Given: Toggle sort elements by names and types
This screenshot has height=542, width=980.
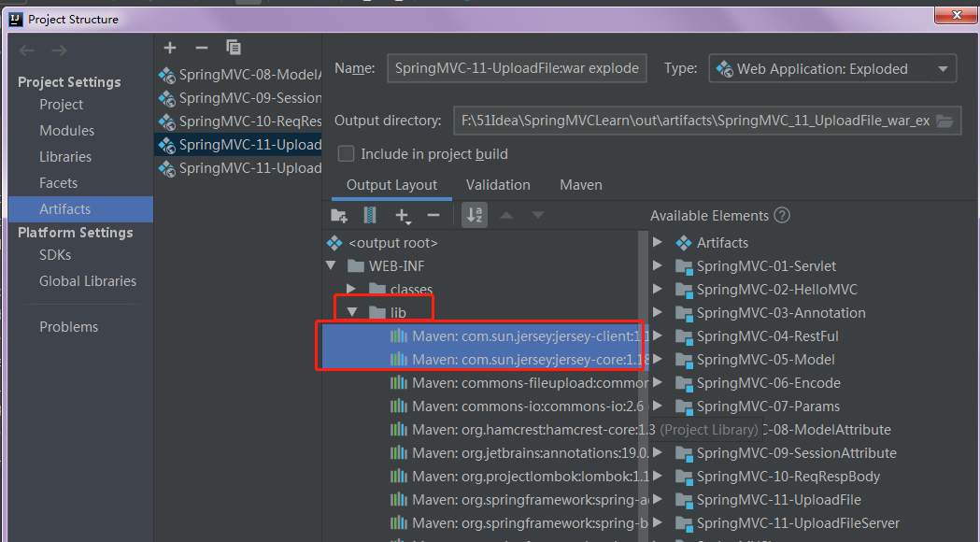Looking at the screenshot, I should point(475,215).
